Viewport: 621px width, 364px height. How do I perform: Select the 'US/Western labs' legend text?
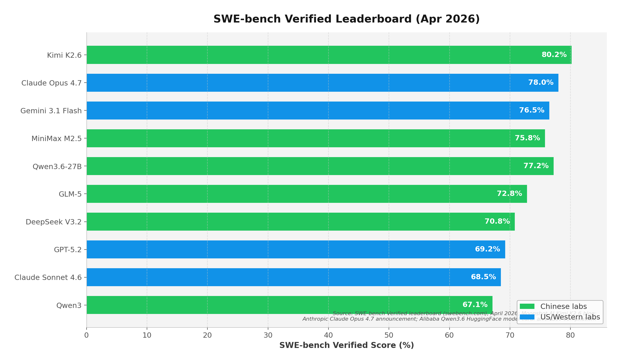pyautogui.click(x=570, y=318)
